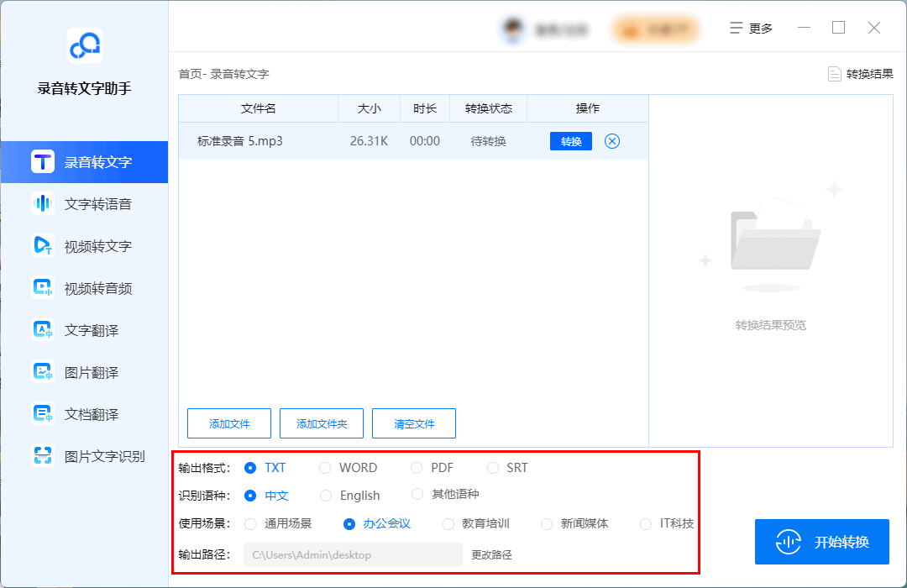
Task: Click the 录音转文字 sidebar icon
Action: pyautogui.click(x=43, y=162)
